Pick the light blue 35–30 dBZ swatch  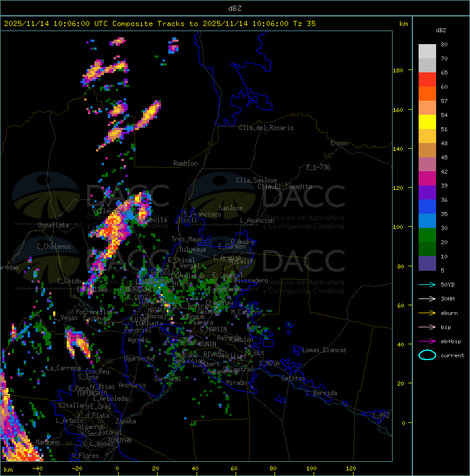427,220
